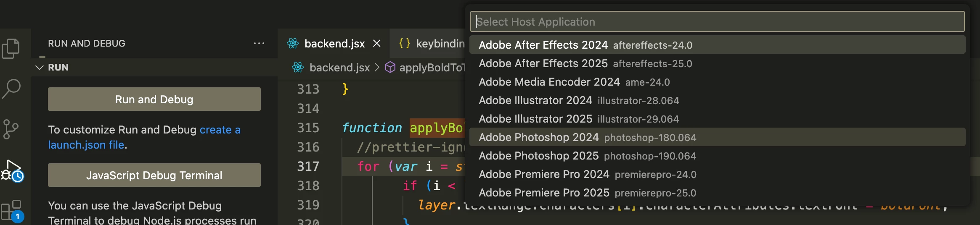Click applyBoldTo symbol in the breadcrumb
This screenshot has height=225, width=980.
point(432,67)
